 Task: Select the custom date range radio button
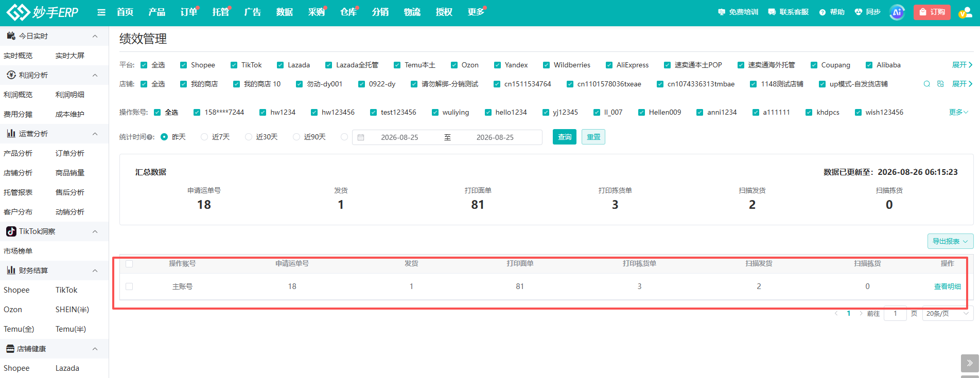[x=344, y=137]
